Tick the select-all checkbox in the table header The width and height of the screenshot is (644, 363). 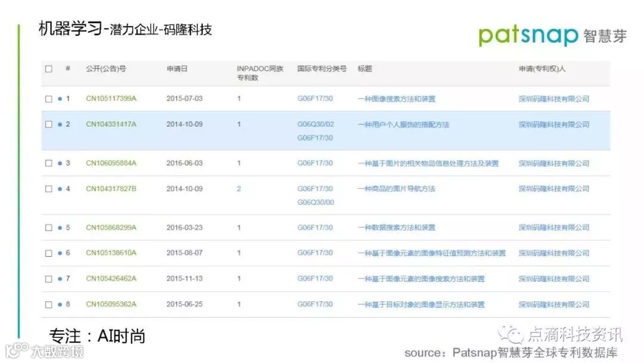(x=49, y=69)
